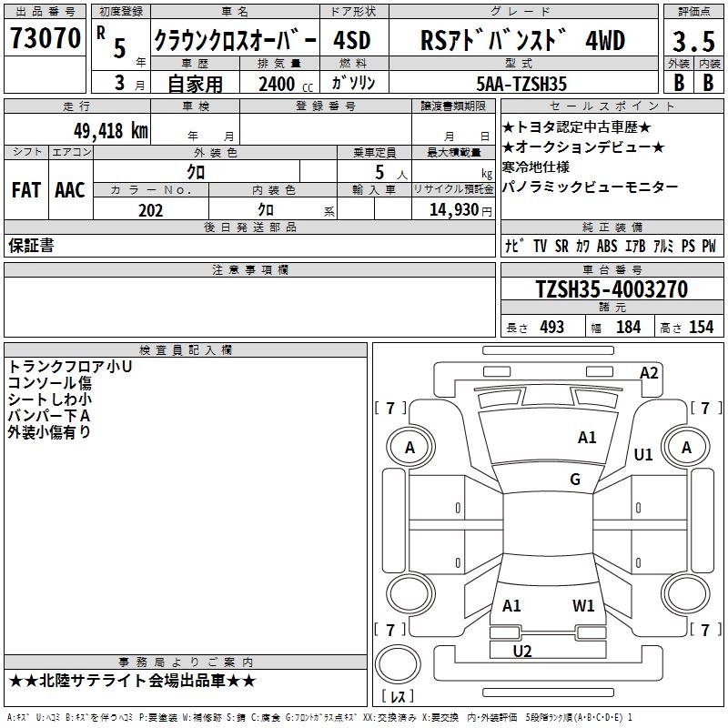Click the equipment code ABS
The height and width of the screenshot is (728, 728).
tap(607, 246)
